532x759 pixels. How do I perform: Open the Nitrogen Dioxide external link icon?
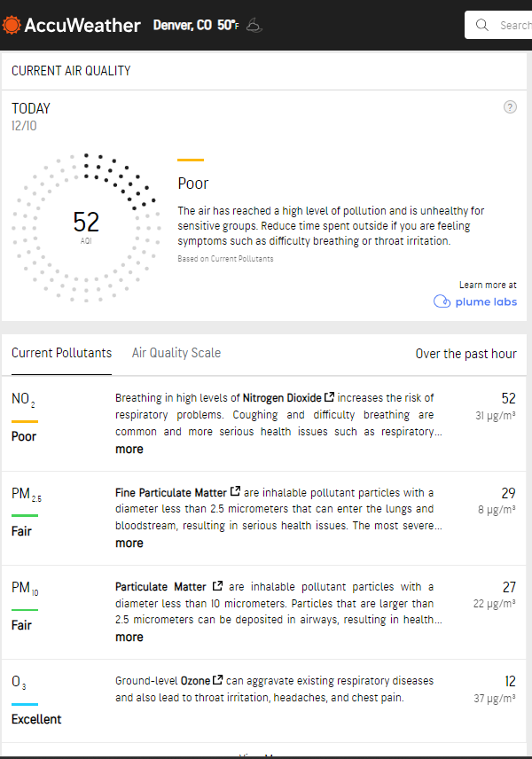pos(330,398)
